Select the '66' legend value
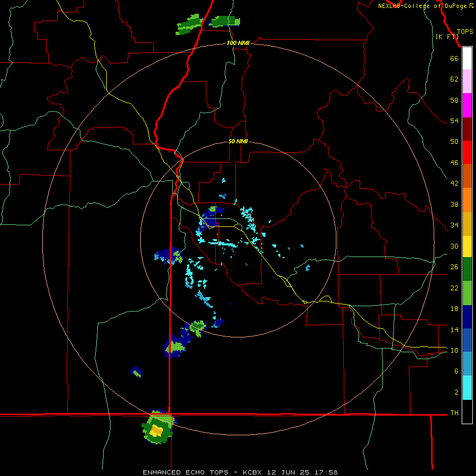 click(x=454, y=58)
